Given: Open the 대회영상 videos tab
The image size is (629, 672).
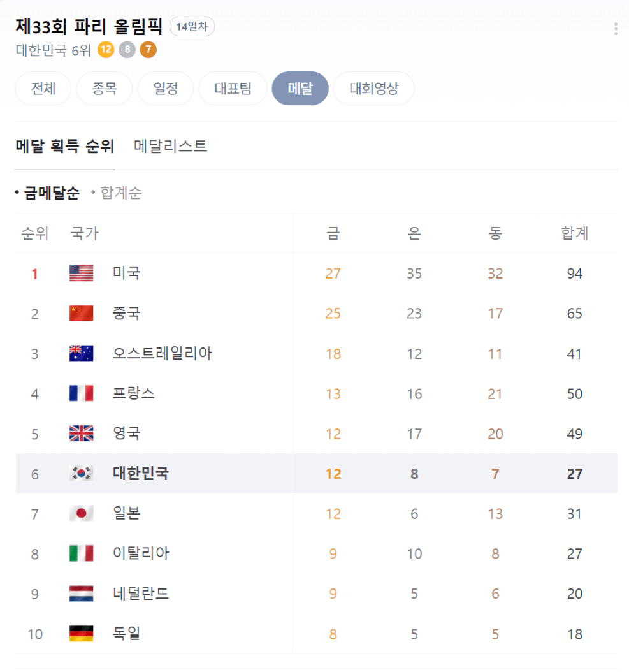Looking at the screenshot, I should 373,89.
